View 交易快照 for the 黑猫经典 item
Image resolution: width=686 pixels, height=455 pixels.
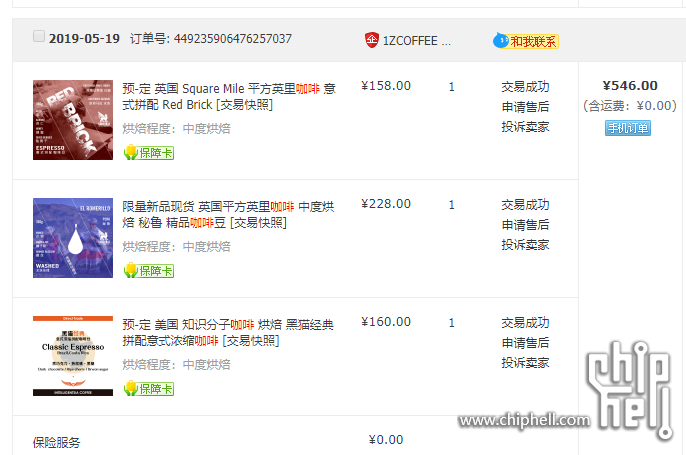[x=251, y=341]
